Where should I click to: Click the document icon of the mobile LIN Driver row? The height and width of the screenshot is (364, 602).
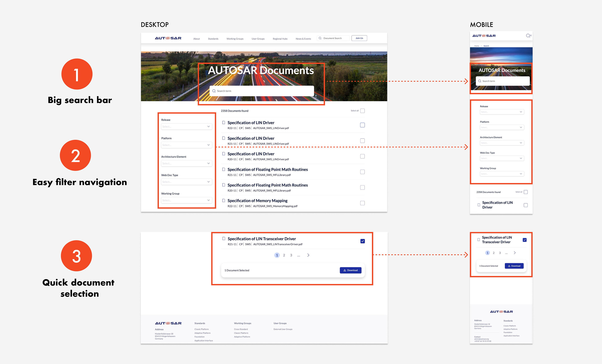coord(479,205)
